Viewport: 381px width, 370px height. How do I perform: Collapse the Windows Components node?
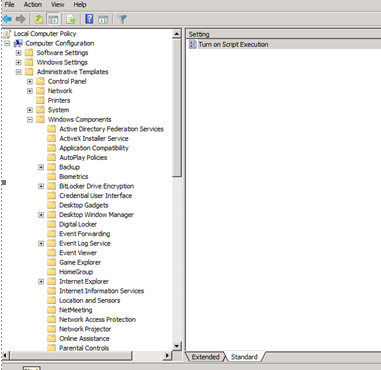pos(30,119)
